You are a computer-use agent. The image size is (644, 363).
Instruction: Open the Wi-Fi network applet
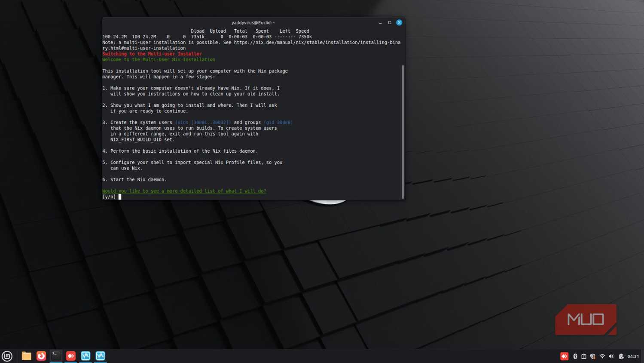(x=602, y=356)
